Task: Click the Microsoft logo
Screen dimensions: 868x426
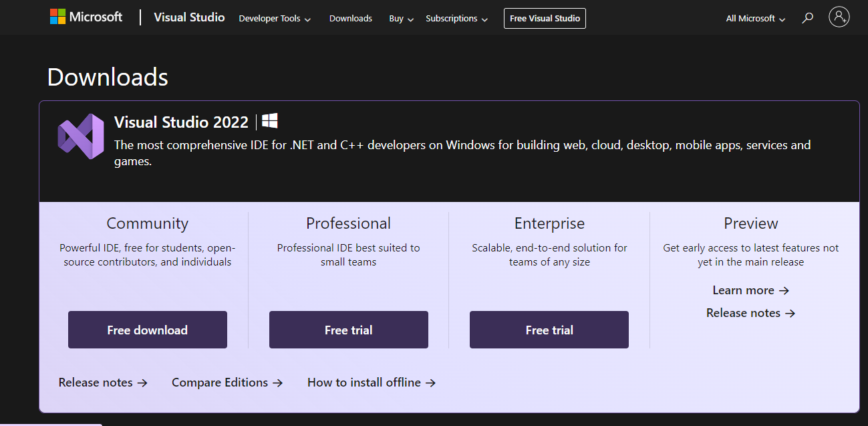Action: click(86, 17)
